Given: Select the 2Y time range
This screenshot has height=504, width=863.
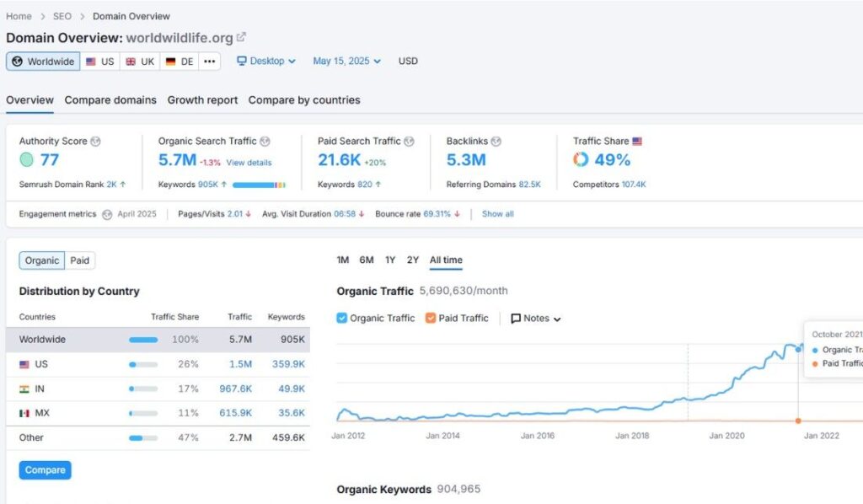Looking at the screenshot, I should tap(413, 260).
